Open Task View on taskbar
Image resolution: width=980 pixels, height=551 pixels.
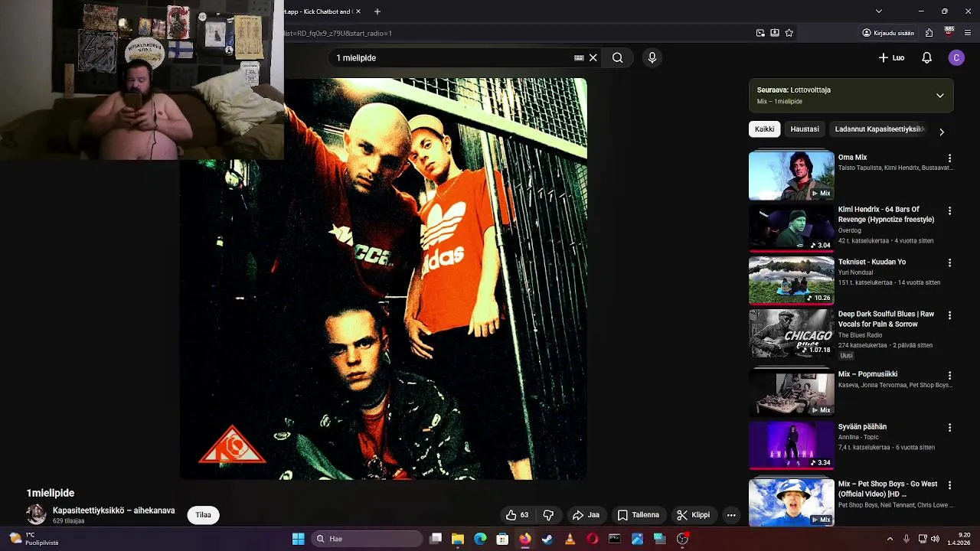pyautogui.click(x=436, y=539)
